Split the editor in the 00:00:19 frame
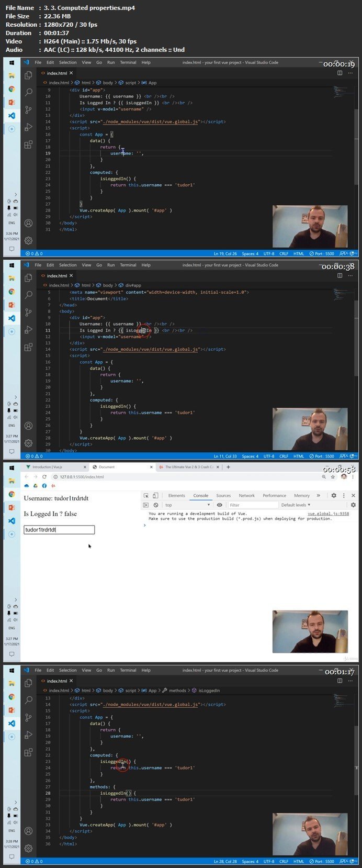 pyautogui.click(x=340, y=73)
